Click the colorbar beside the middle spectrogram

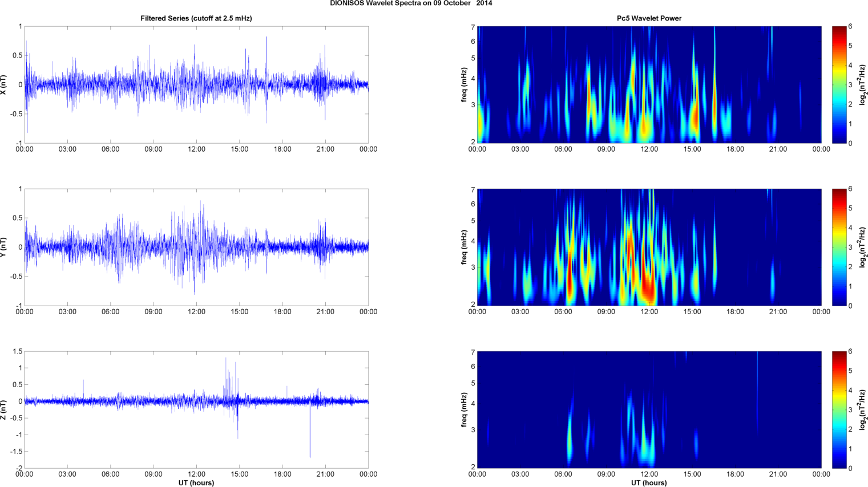click(839, 247)
